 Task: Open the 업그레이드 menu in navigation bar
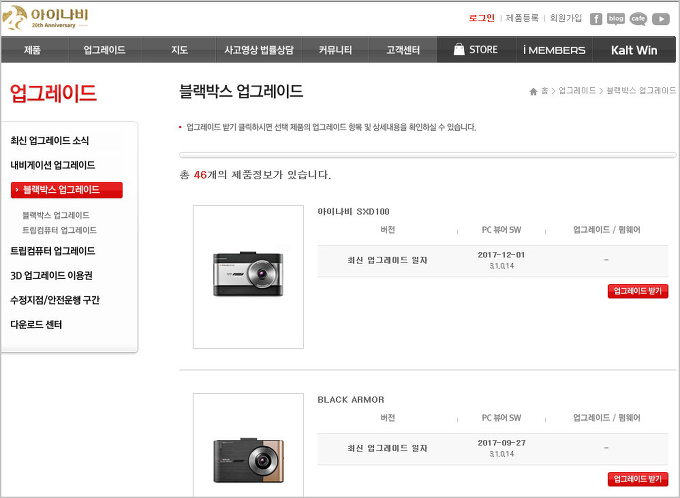(104, 50)
